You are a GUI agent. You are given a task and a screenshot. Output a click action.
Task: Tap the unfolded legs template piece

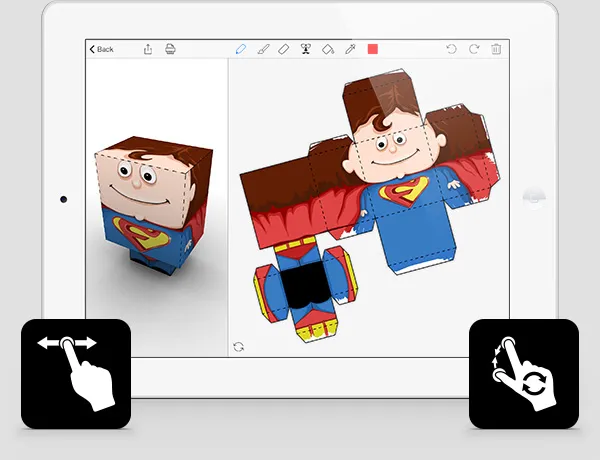point(305,289)
